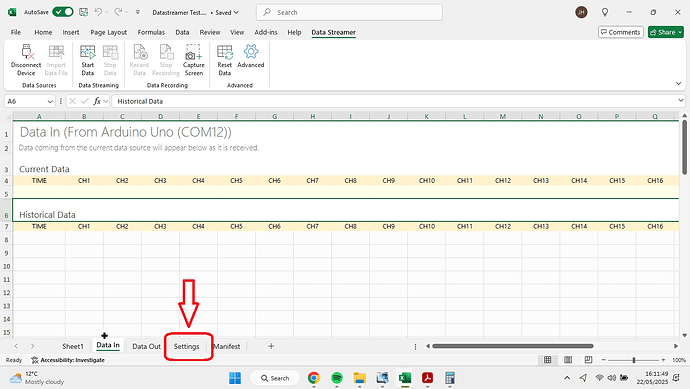Click Disconnect Device in the ribbon
Viewport: 690px width, 389px height.
(26, 60)
